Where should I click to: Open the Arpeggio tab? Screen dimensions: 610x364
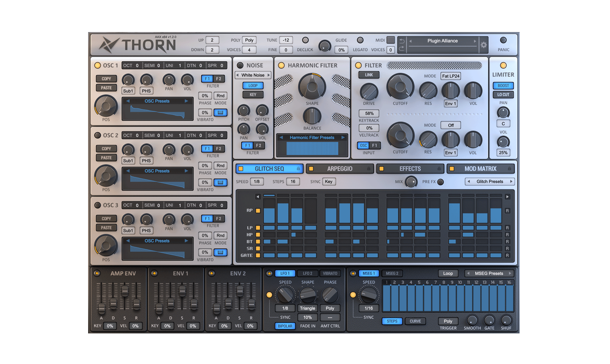[x=339, y=169]
